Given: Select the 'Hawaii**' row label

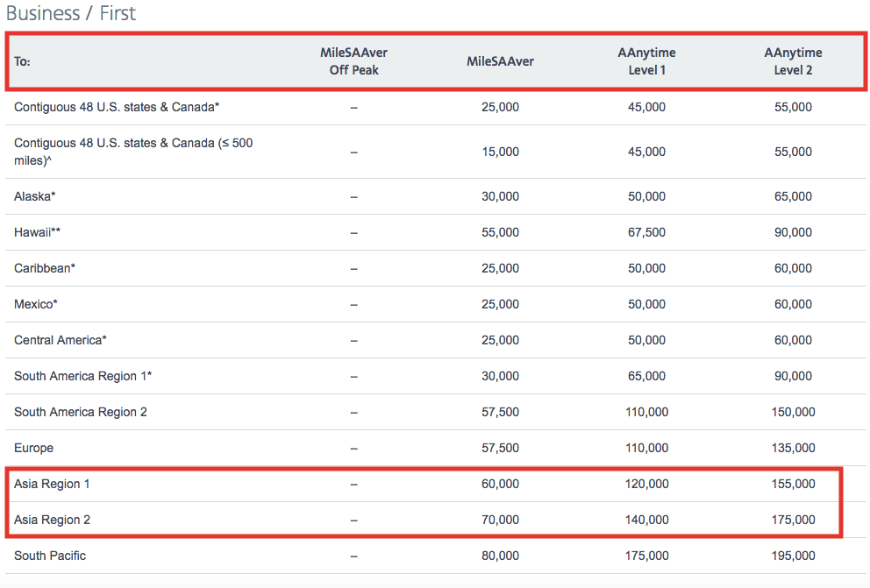Looking at the screenshot, I should (x=37, y=232).
